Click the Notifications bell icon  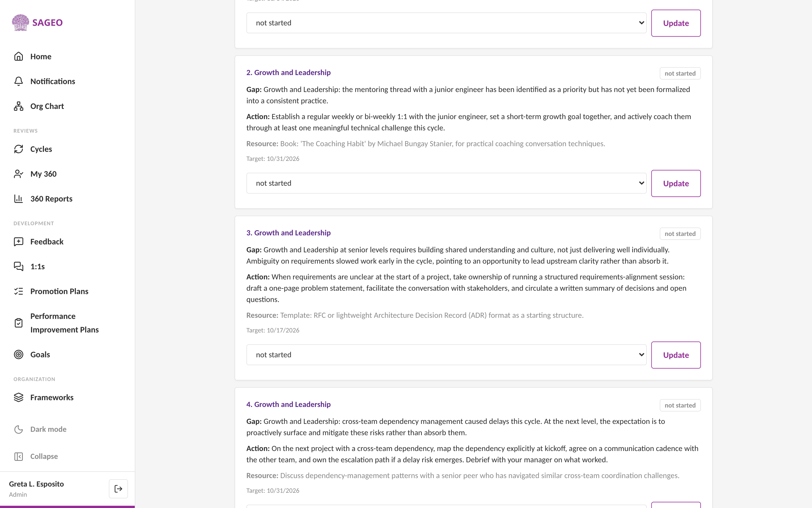tap(18, 81)
